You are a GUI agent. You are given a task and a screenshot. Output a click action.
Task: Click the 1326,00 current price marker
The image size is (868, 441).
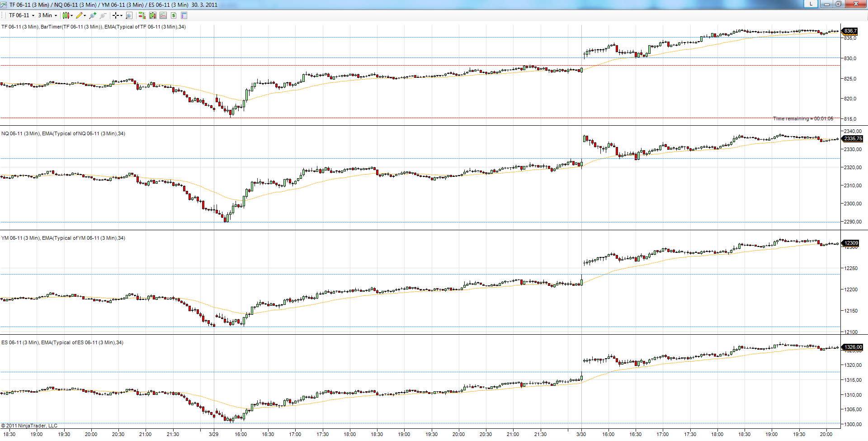[853, 347]
